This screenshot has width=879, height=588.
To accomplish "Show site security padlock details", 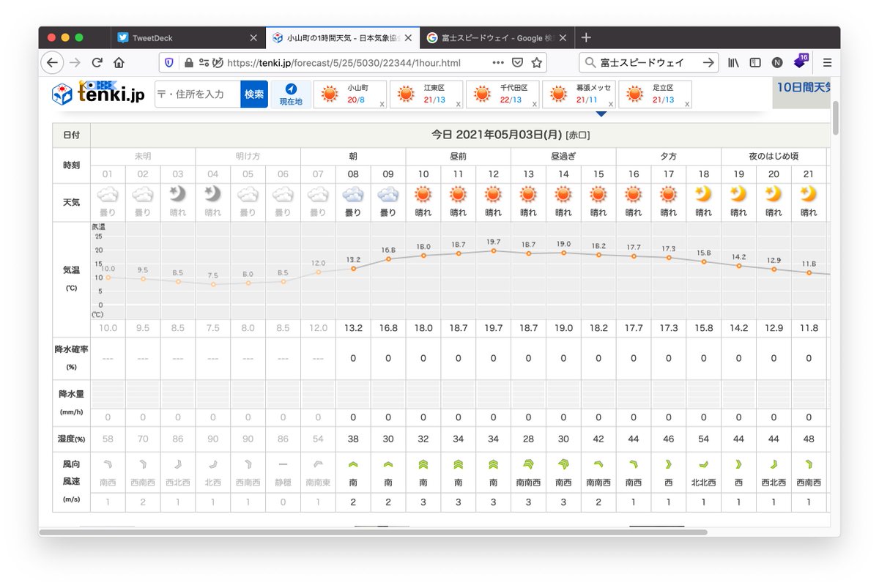I will pyautogui.click(x=188, y=63).
